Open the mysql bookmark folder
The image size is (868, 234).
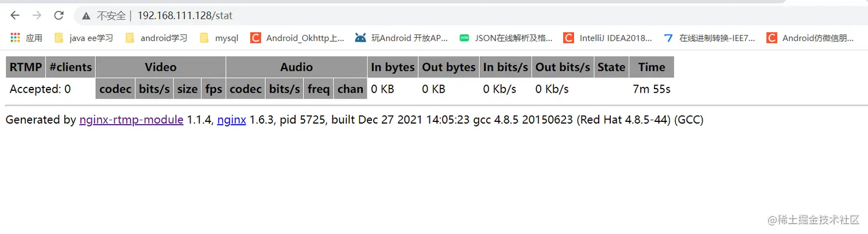pyautogui.click(x=219, y=38)
